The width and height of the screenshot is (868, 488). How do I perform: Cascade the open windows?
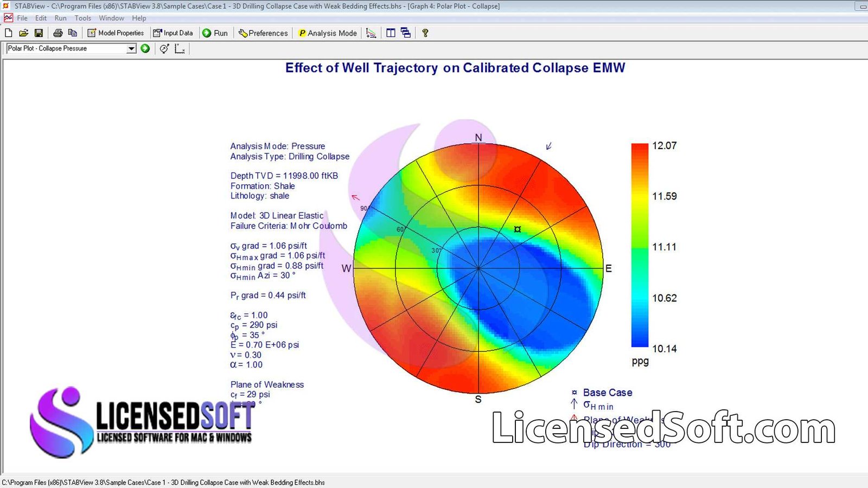(x=406, y=33)
